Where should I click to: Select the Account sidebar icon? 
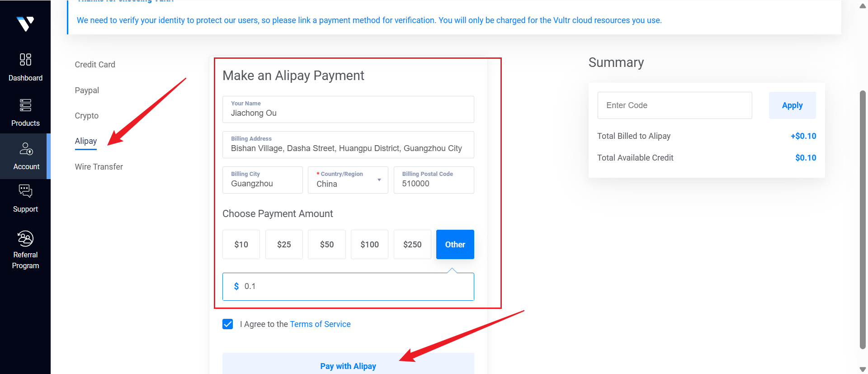point(26,149)
